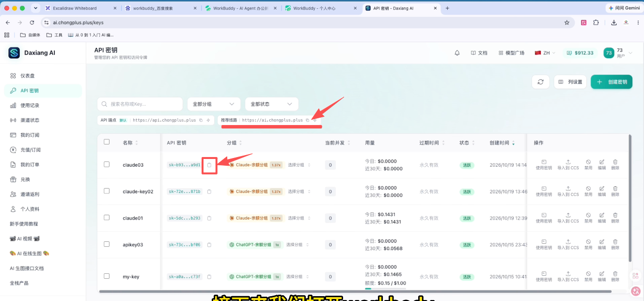This screenshot has height=301, width=644.
Task: Click 导入到 CCS for my-key
Action: click(x=568, y=277)
